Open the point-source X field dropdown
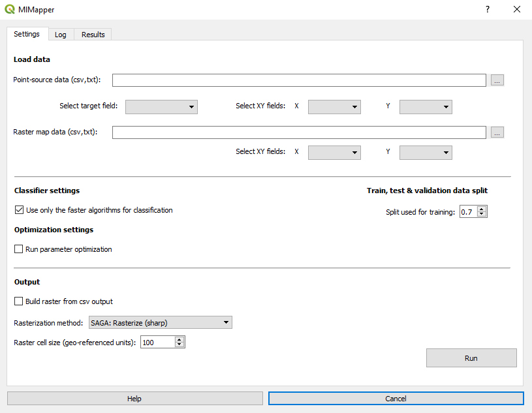532x413 pixels. pos(334,106)
